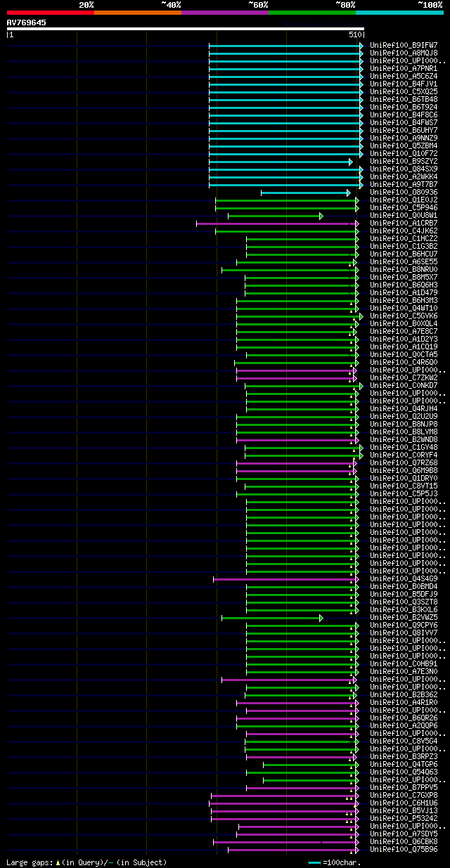
Task: Select "UniRef100_A1D479" label
Action: [x=404, y=293]
